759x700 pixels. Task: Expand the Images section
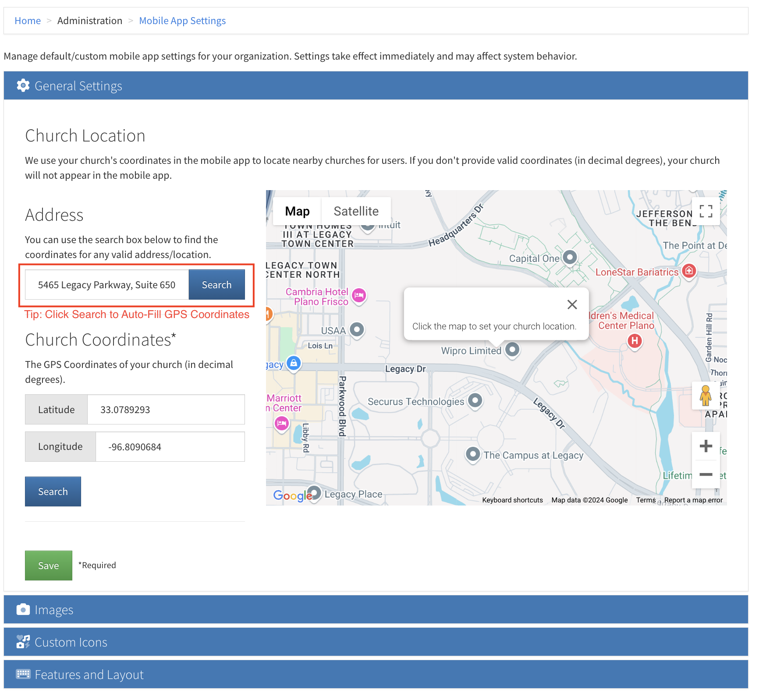[376, 609]
